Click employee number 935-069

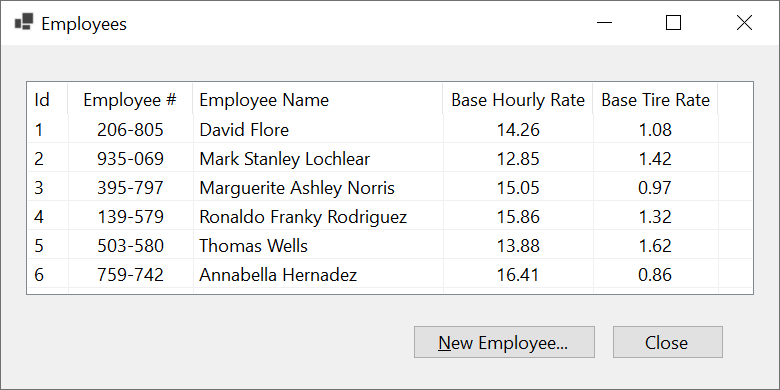[130, 159]
